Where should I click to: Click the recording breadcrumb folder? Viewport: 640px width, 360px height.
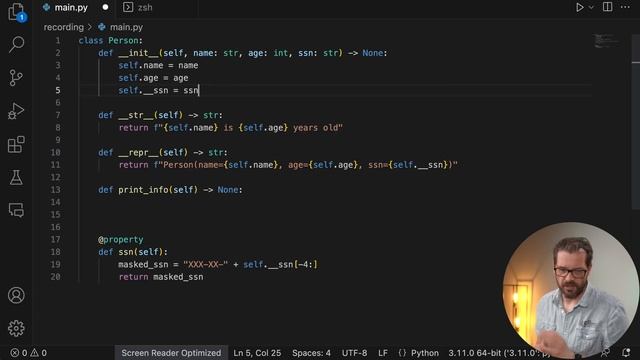(63, 27)
